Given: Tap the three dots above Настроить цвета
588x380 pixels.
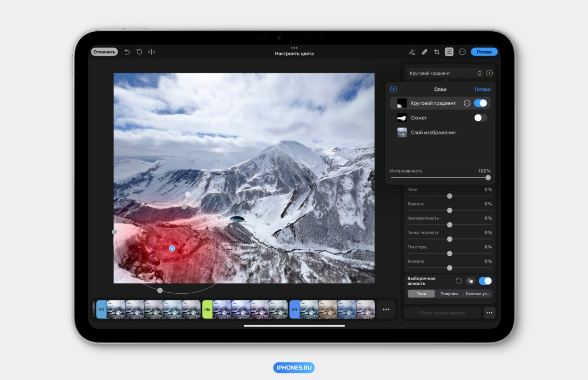Looking at the screenshot, I should click(x=294, y=48).
